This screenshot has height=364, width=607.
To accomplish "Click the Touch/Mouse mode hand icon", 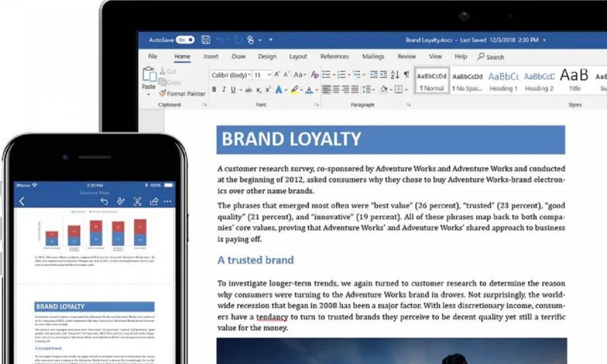I will click(x=251, y=40).
